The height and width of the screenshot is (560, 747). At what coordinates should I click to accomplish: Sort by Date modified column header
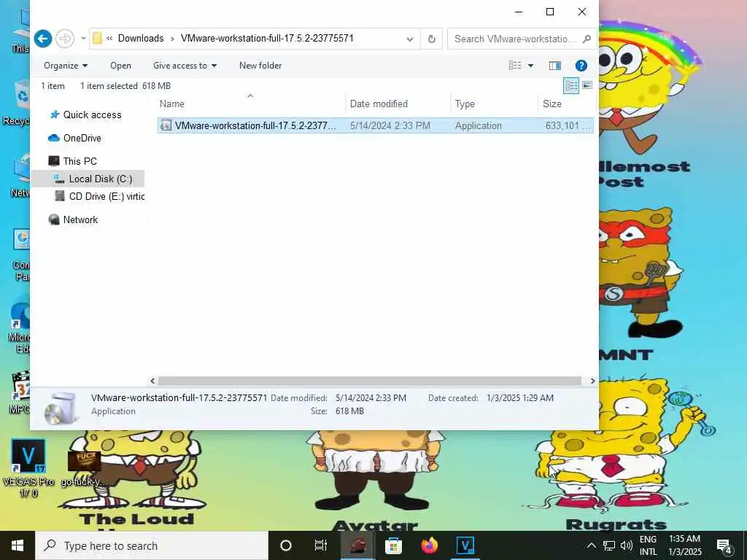[398, 104]
